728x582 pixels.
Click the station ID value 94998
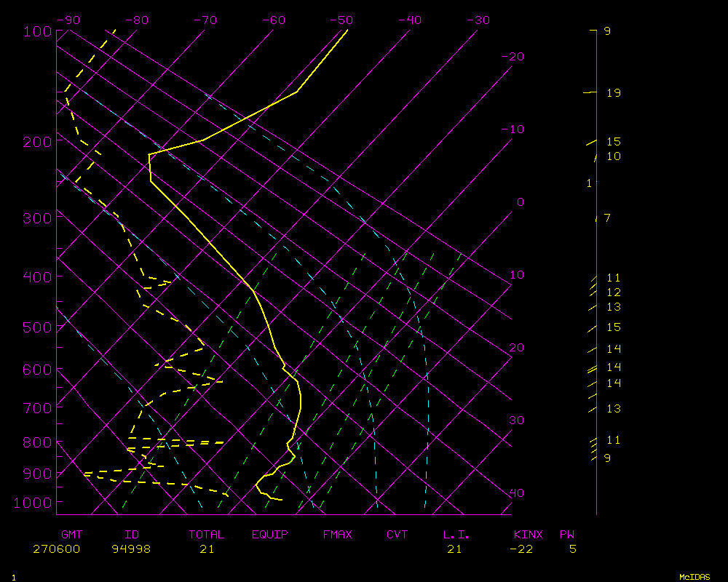132,549
